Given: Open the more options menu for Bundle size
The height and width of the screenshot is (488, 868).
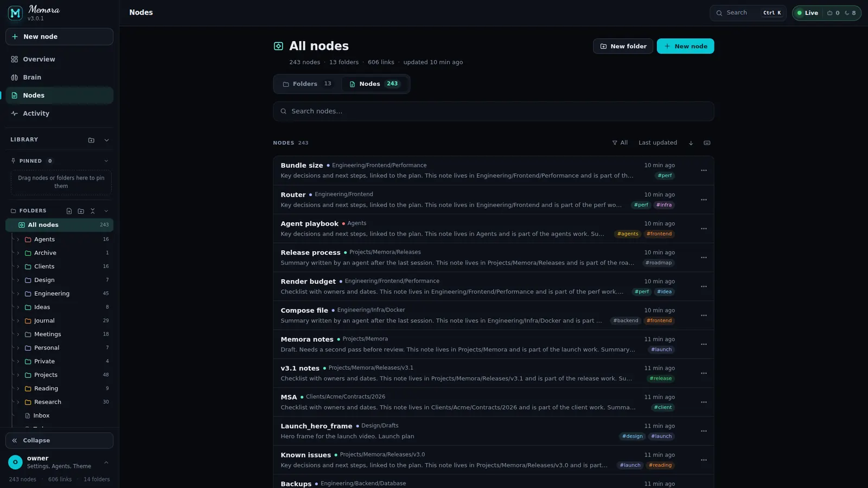Looking at the screenshot, I should click(704, 170).
